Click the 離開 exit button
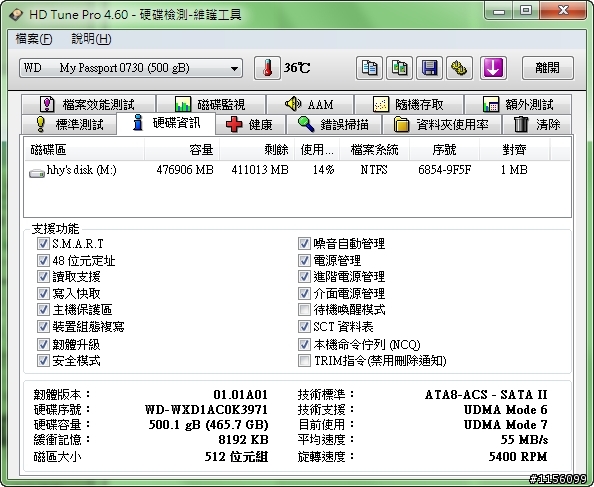The height and width of the screenshot is (487, 594). click(x=547, y=68)
